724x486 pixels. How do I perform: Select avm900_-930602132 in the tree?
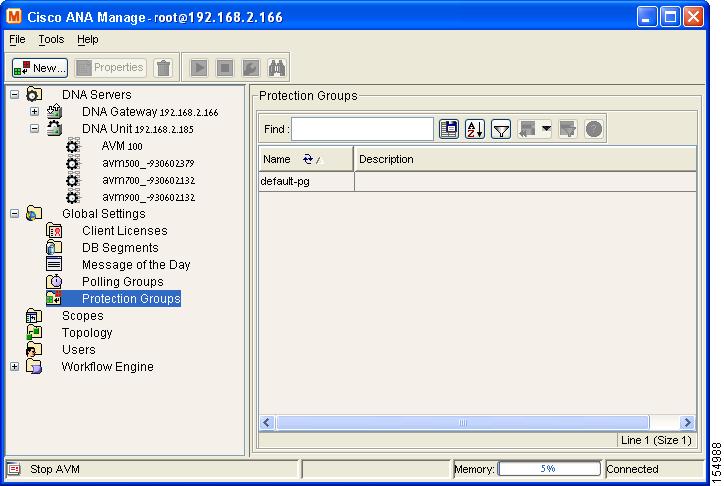[148, 197]
